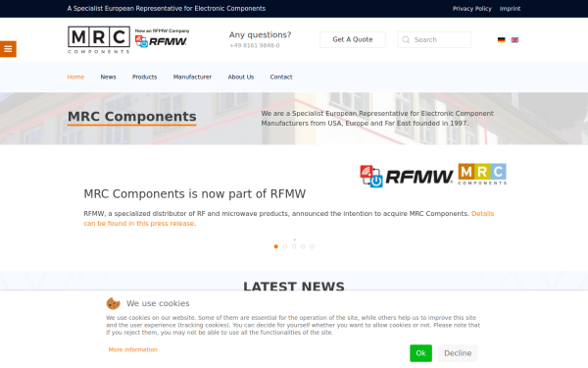
Task: Click the LATEST NEWS heading
Action: tap(294, 287)
